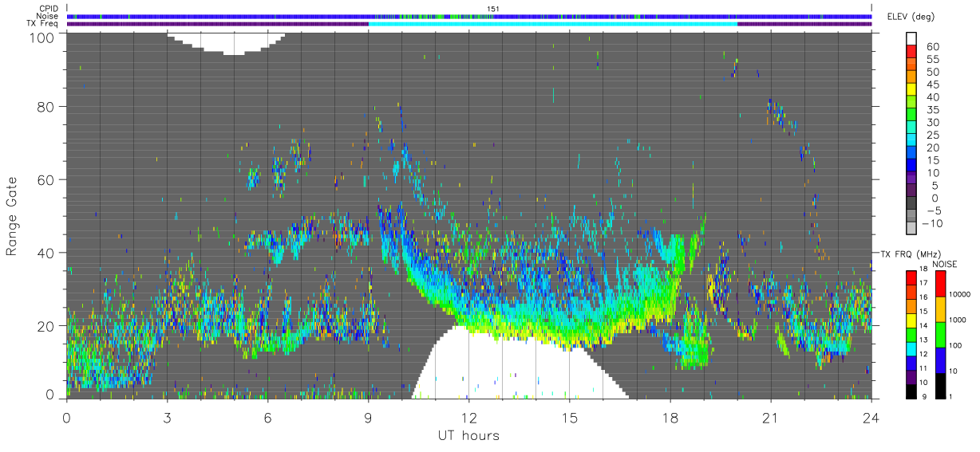The width and height of the screenshot is (980, 452).
Task: Click the TX Freq row label
Action: click(43, 23)
